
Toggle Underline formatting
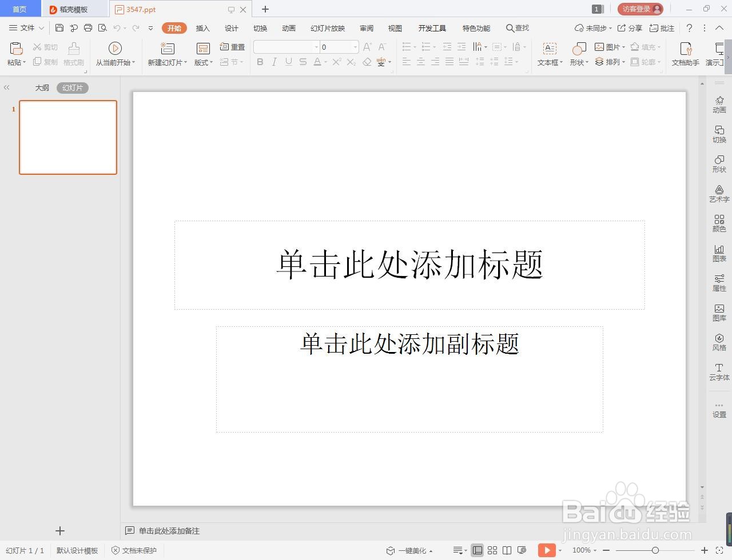click(x=289, y=62)
